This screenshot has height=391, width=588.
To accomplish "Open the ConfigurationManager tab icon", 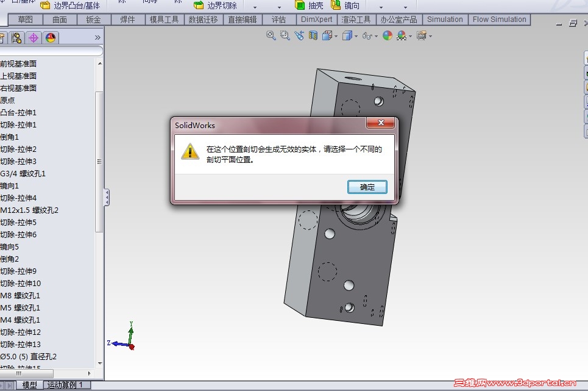I will [x=16, y=38].
